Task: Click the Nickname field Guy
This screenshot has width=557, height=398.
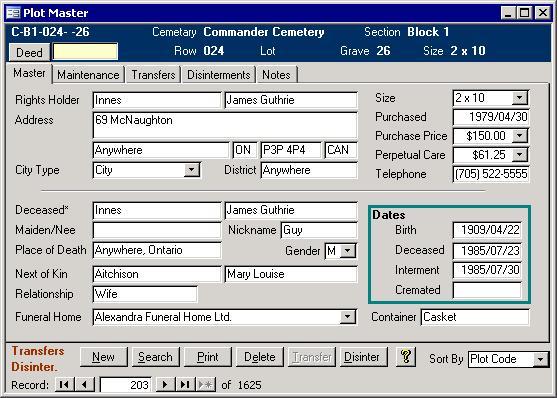Action: coord(319,230)
